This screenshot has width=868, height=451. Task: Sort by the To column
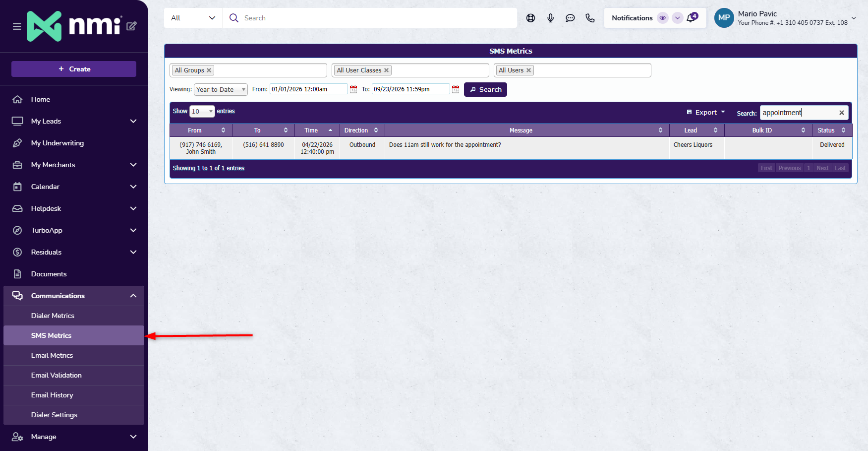[263, 130]
